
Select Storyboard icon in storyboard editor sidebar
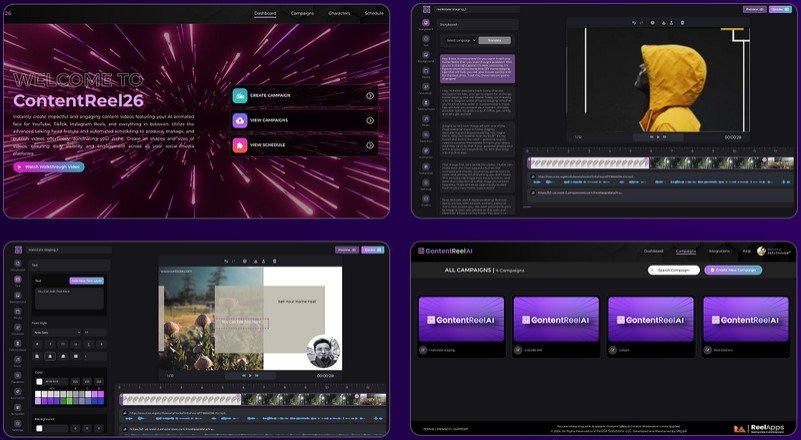click(426, 23)
